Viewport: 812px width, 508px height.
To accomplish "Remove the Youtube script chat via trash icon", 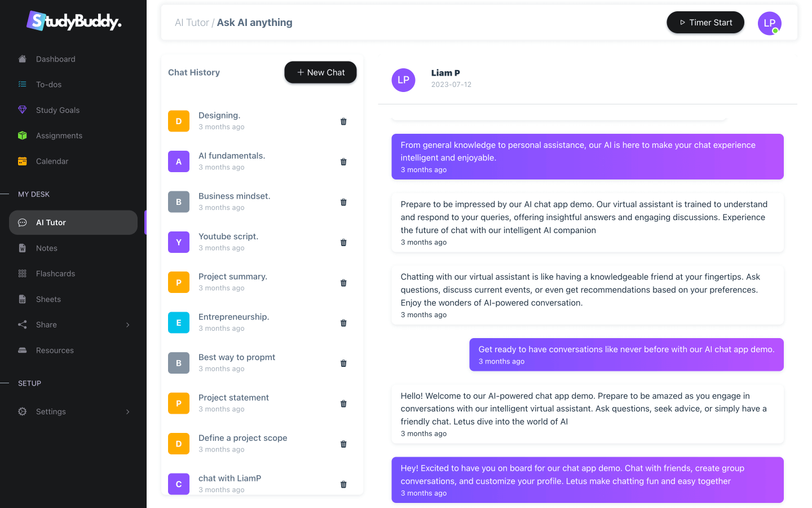I will [343, 243].
